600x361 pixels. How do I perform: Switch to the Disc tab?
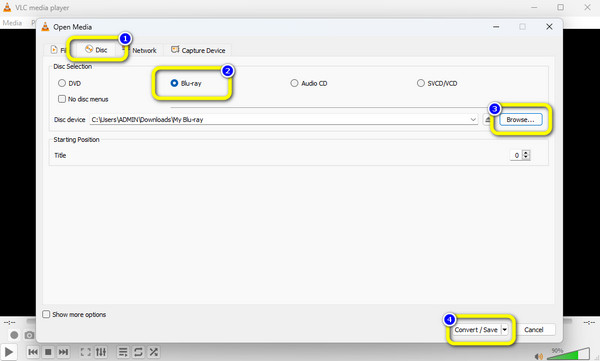[96, 50]
